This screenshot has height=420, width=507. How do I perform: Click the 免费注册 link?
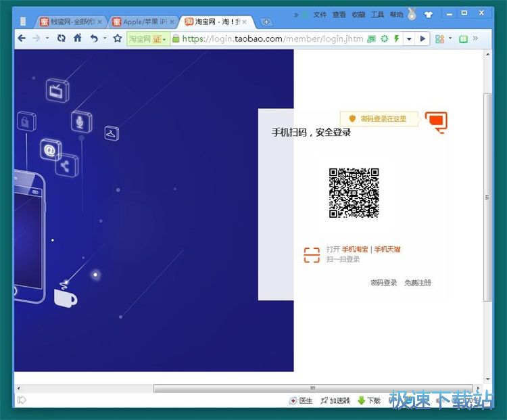tap(418, 283)
